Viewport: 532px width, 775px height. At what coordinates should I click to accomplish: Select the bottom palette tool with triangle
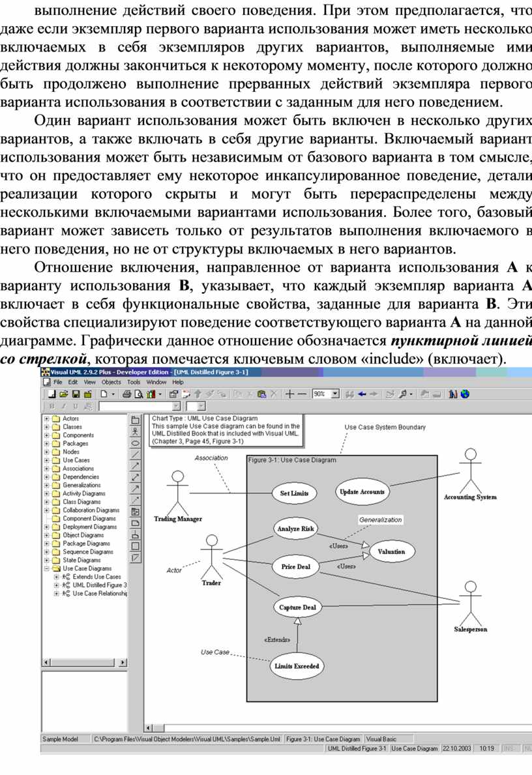coord(136,557)
